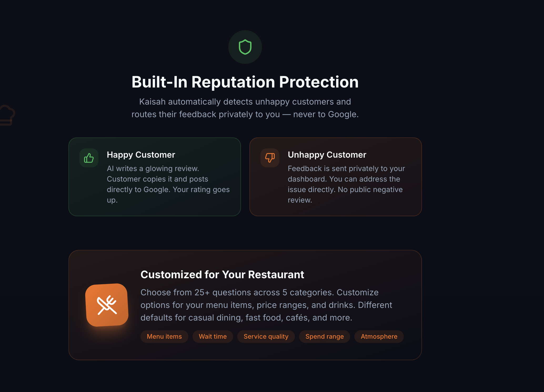
Task: Click the thumbs-down icon's rounded orange background
Action: click(270, 158)
